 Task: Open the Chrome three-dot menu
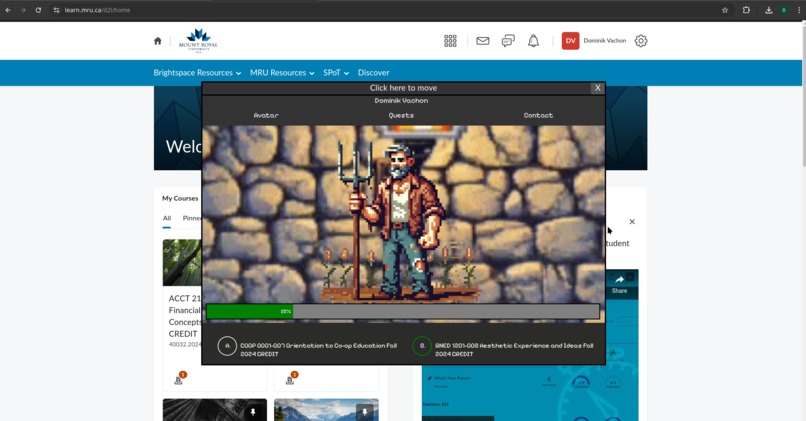pos(799,10)
